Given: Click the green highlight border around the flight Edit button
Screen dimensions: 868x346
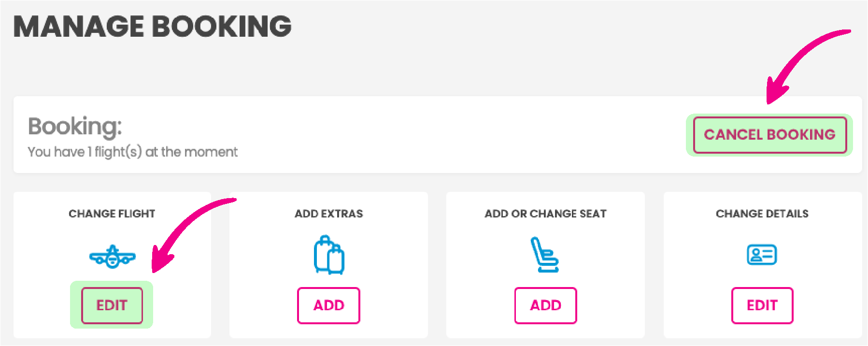Looking at the screenshot, I should (76, 305).
